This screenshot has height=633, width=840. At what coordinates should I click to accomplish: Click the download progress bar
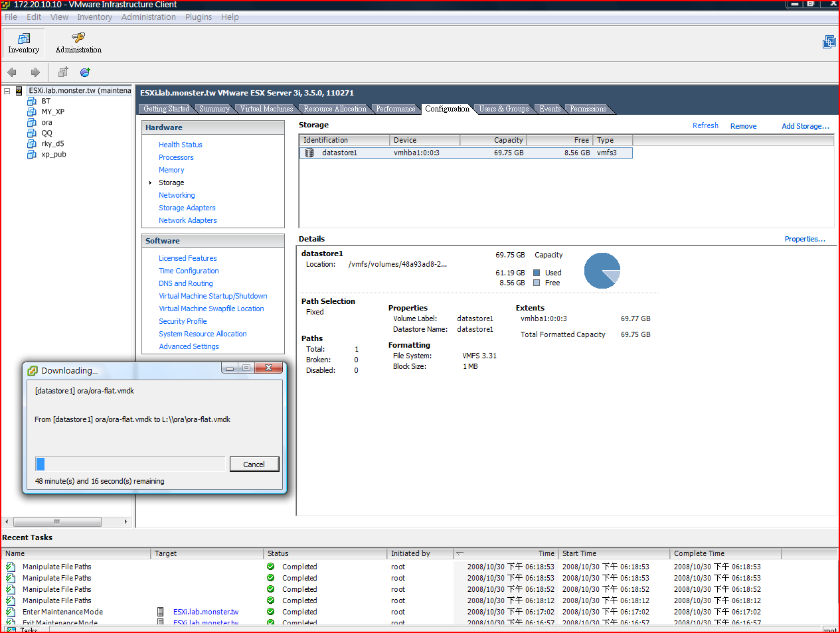pyautogui.click(x=130, y=464)
